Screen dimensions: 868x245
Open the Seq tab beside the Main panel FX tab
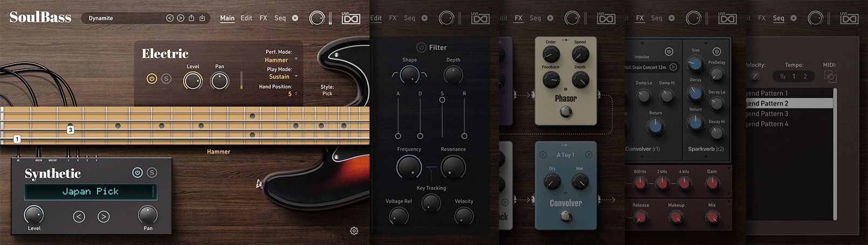[280, 18]
